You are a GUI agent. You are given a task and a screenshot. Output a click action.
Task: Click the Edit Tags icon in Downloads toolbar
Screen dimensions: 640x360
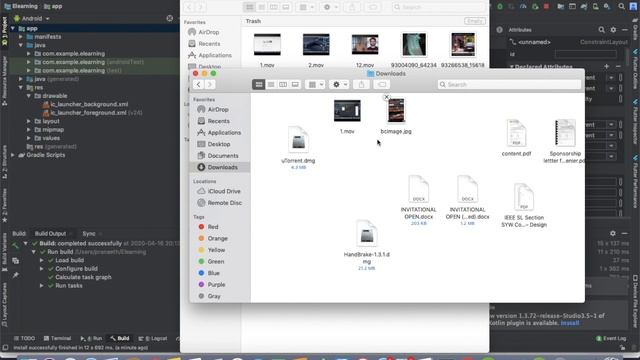click(x=382, y=84)
